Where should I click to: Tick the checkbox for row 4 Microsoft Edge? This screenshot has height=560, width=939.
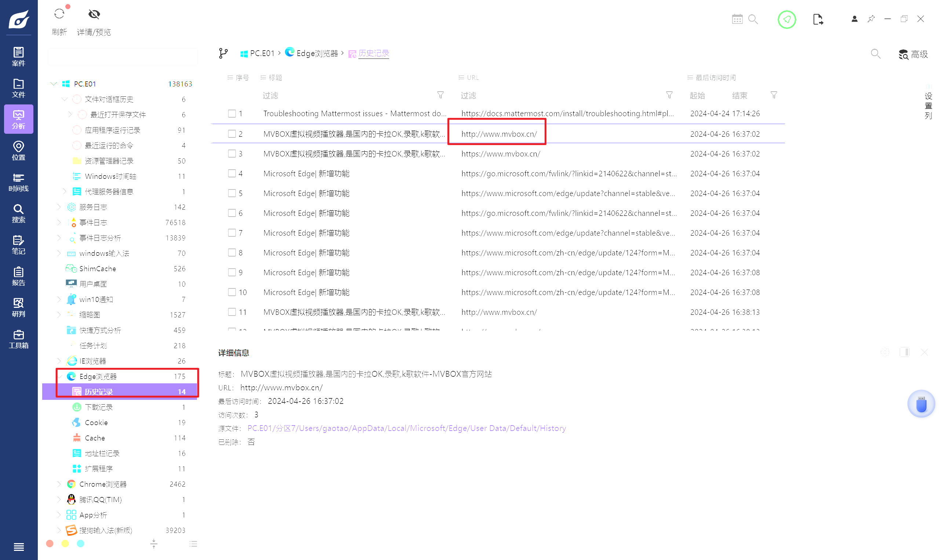tap(232, 174)
